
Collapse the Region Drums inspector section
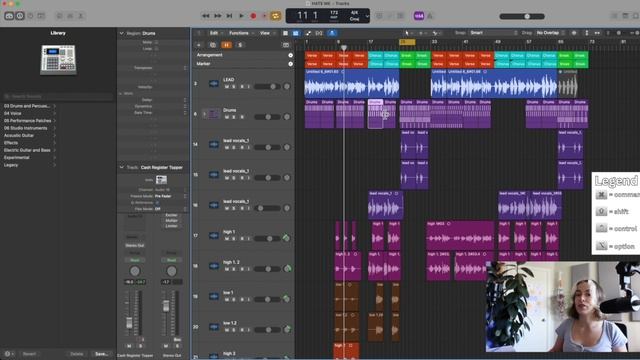[121, 33]
